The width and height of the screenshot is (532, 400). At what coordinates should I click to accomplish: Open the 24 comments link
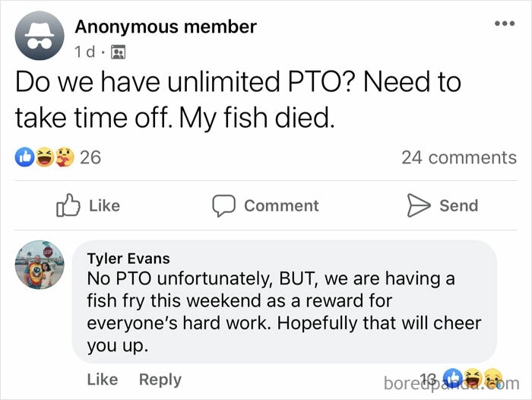(x=459, y=157)
